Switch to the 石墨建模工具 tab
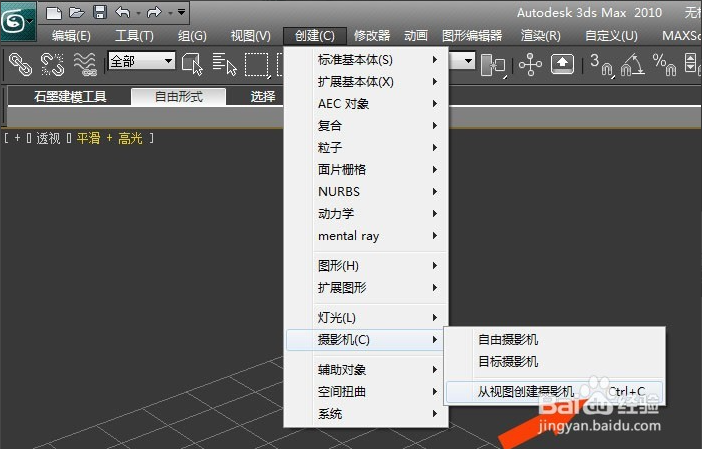 point(70,96)
